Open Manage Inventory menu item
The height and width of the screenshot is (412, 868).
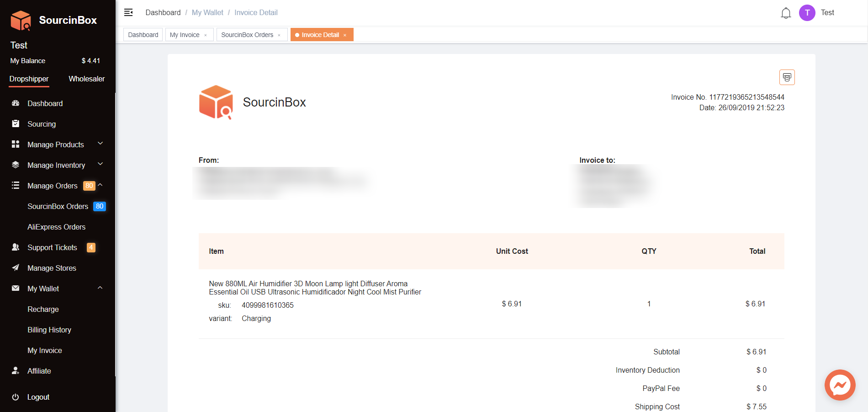click(x=56, y=165)
